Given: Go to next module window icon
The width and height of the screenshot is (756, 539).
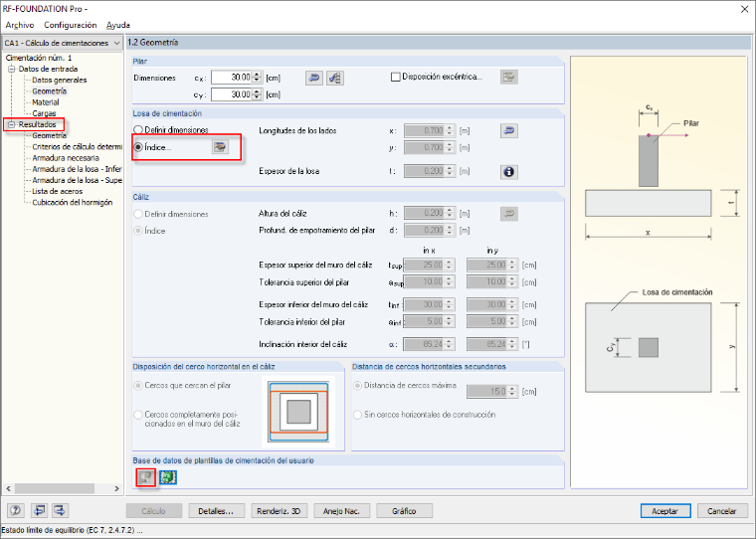Looking at the screenshot, I should pos(60,510).
